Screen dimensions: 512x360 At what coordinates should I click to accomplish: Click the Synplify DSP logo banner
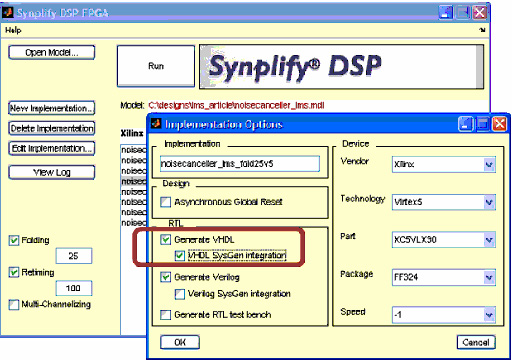pyautogui.click(x=341, y=67)
